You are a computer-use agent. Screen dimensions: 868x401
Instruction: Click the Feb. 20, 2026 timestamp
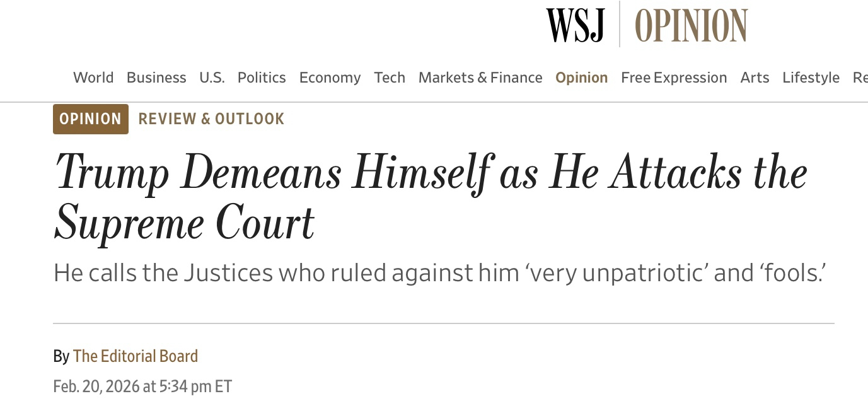[x=142, y=386]
